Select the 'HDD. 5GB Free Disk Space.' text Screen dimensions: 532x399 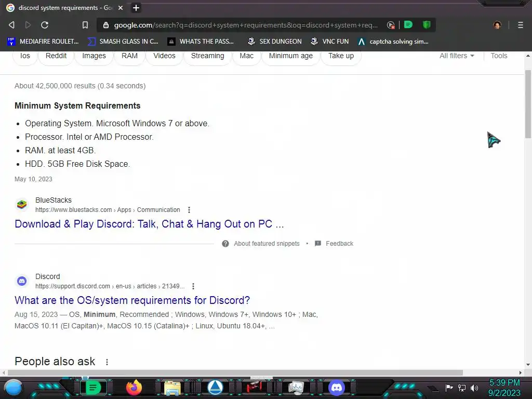click(x=77, y=164)
